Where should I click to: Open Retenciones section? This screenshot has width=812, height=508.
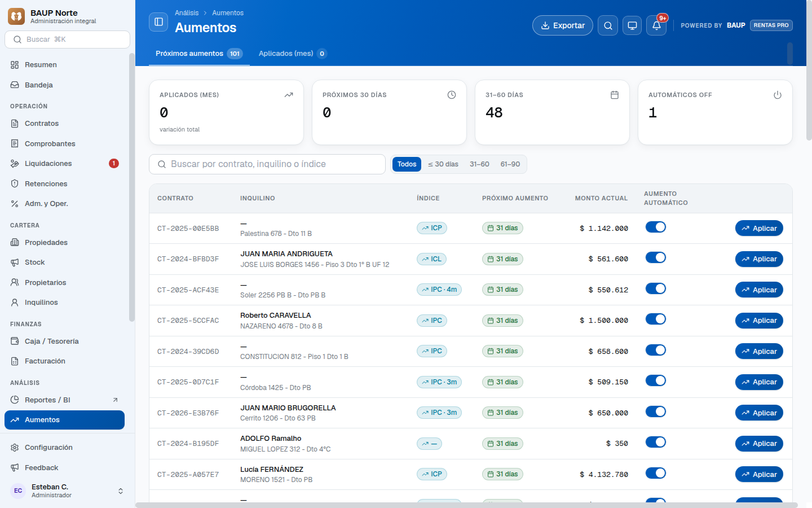point(64,184)
